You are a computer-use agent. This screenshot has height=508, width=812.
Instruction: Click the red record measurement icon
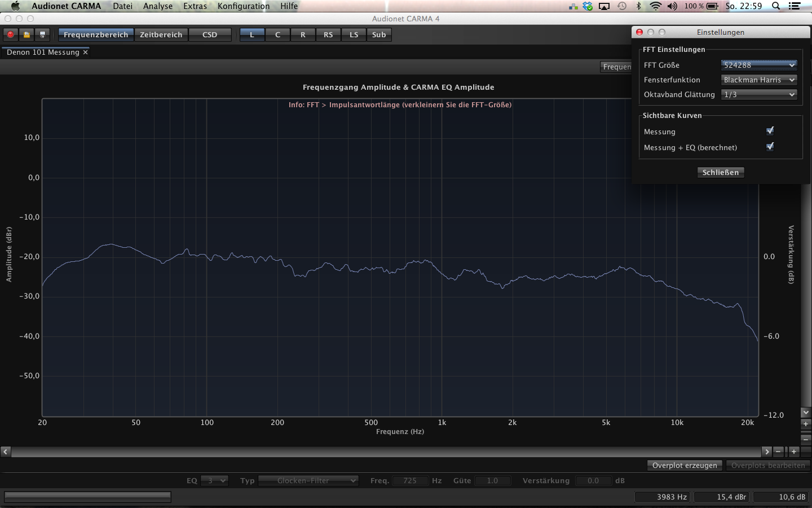11,34
